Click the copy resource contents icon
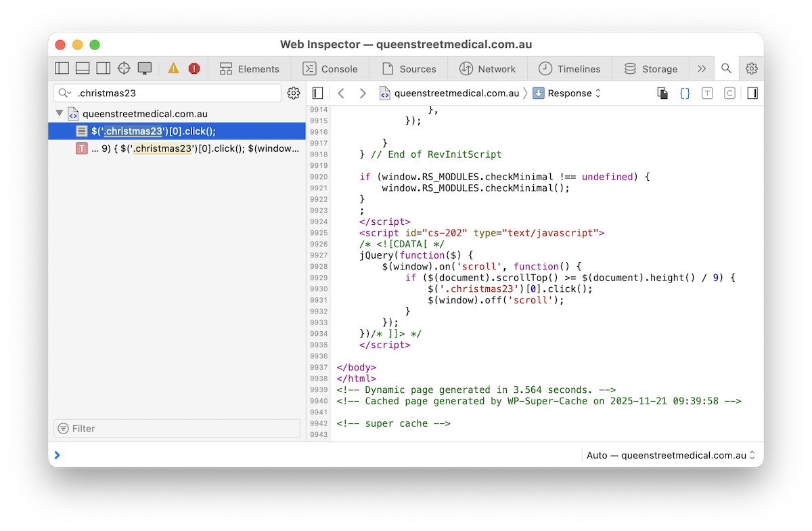 (x=662, y=93)
